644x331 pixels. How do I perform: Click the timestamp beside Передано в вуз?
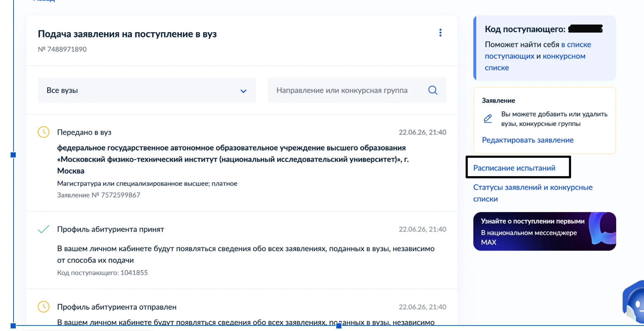click(422, 132)
